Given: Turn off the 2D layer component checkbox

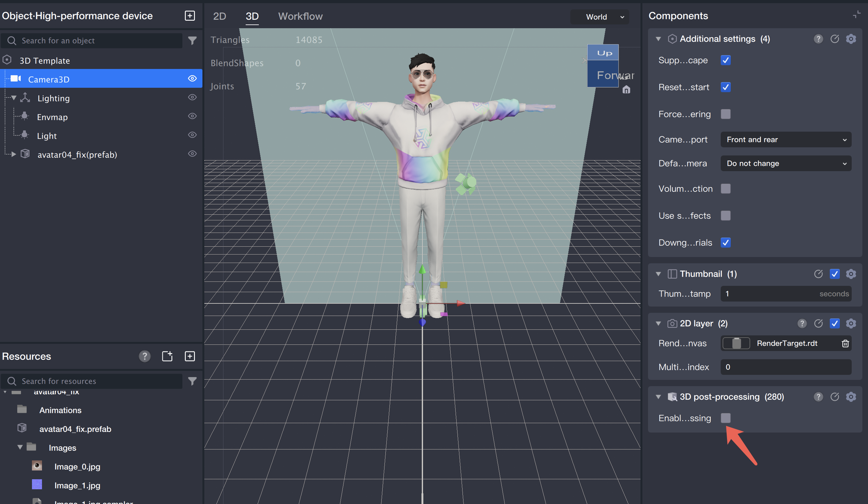Looking at the screenshot, I should [834, 323].
